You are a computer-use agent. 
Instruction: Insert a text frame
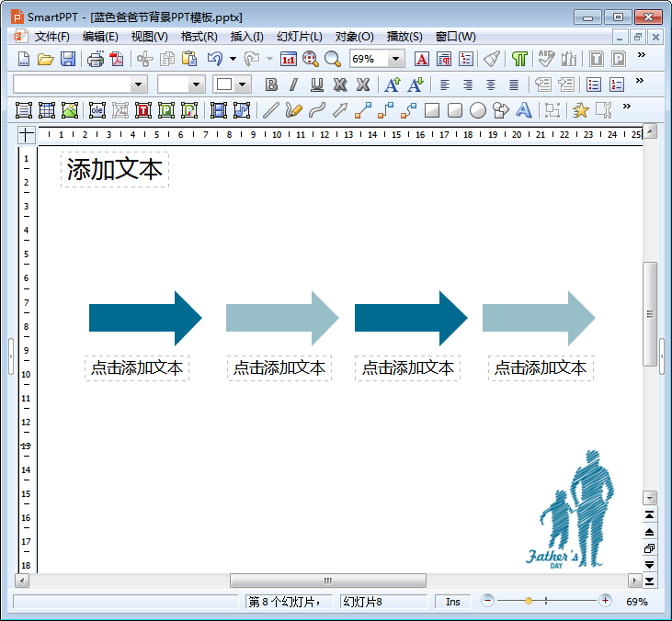pyautogui.click(x=24, y=110)
